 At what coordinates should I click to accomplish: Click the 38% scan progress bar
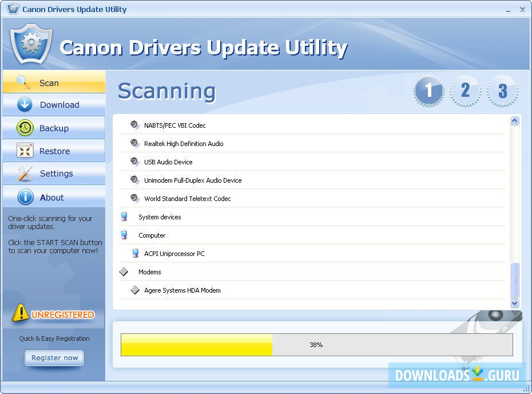click(x=316, y=345)
